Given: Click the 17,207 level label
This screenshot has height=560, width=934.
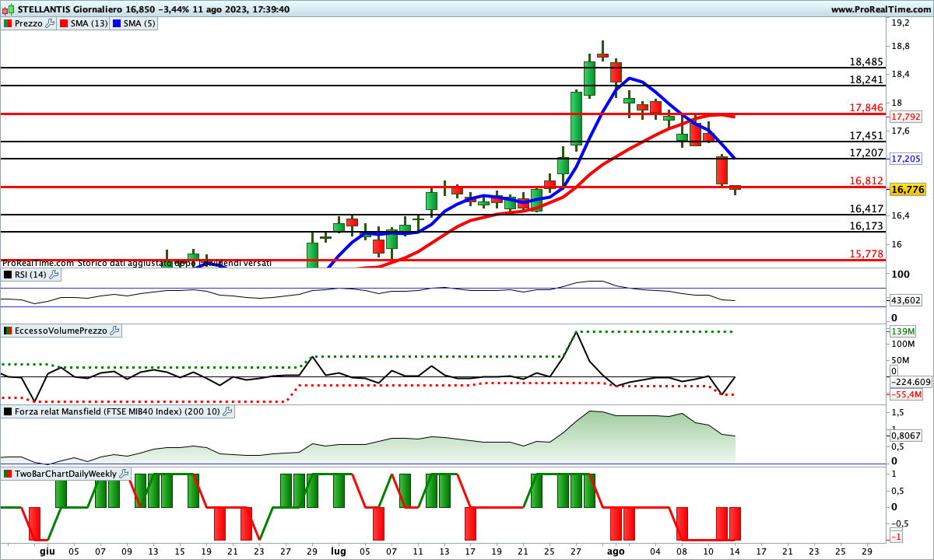Looking at the screenshot, I should coord(866,153).
